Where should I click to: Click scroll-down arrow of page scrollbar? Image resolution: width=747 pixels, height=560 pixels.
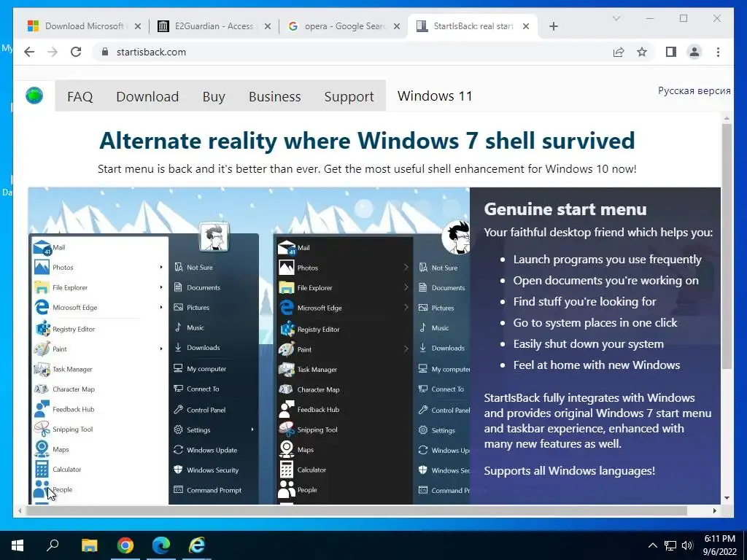point(727,498)
